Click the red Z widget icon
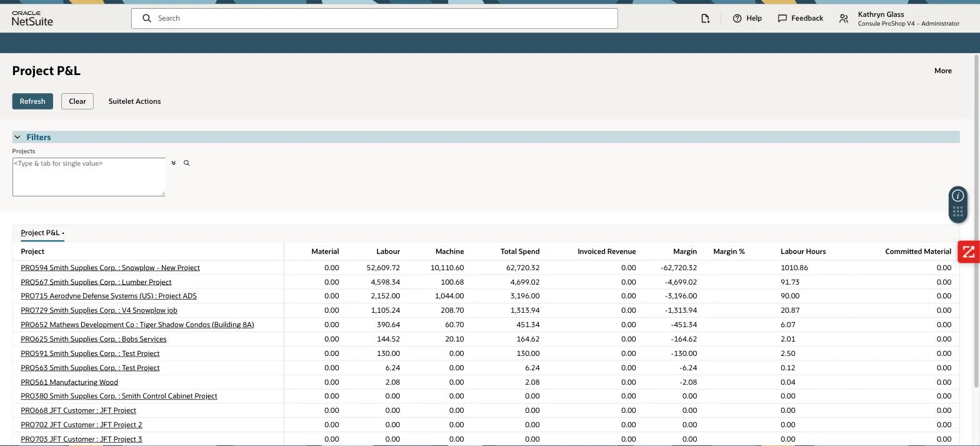This screenshot has height=446, width=980. click(969, 252)
